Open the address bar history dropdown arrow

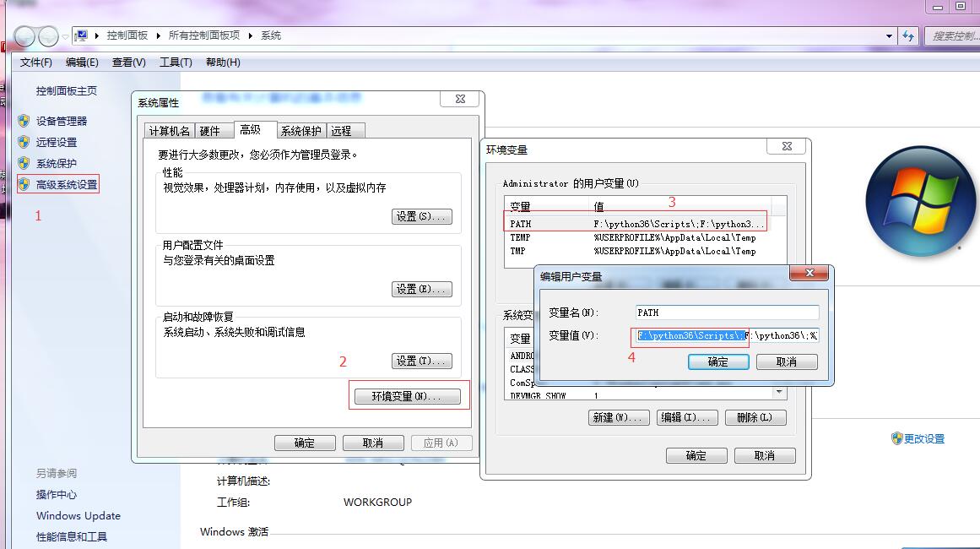pos(889,36)
